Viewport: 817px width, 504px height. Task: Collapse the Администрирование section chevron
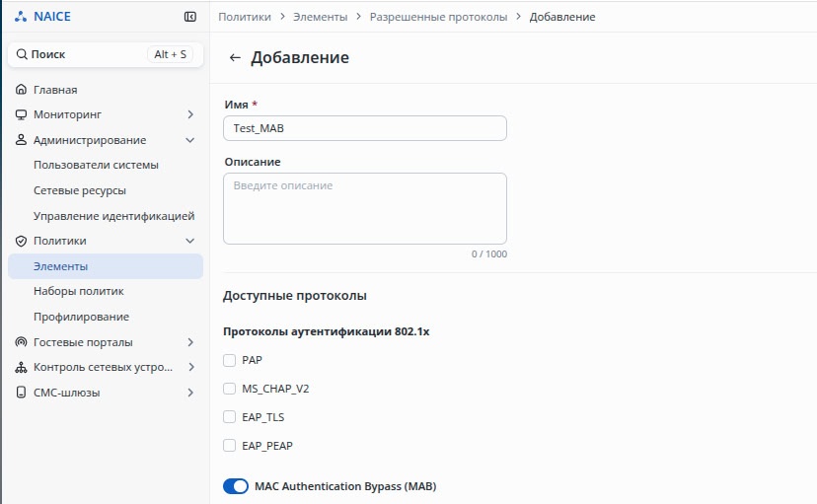pyautogui.click(x=190, y=140)
